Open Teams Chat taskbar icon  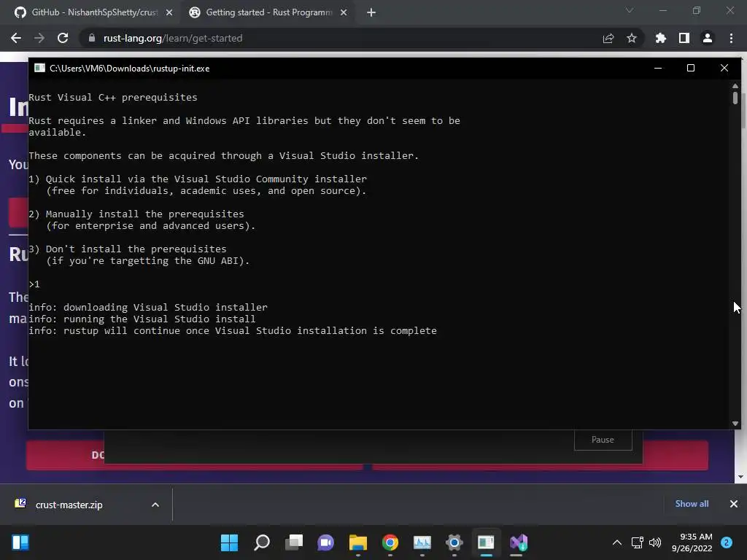pyautogui.click(x=326, y=542)
